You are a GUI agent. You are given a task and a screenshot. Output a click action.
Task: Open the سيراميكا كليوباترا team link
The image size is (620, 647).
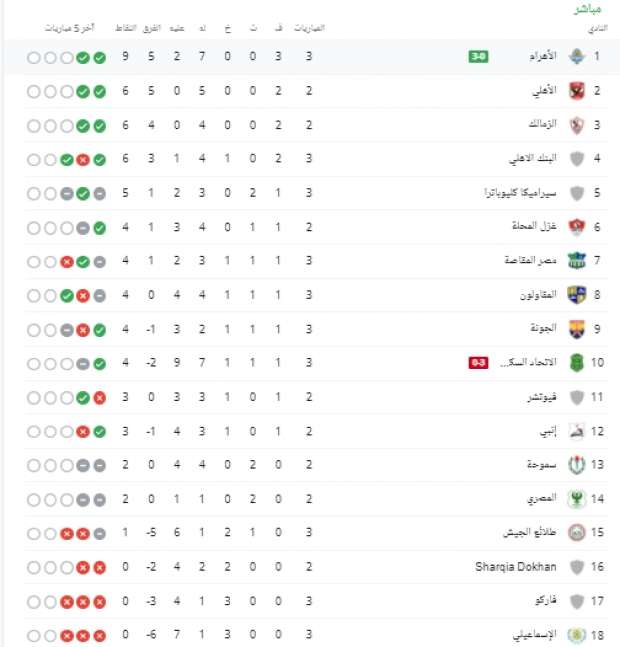coord(520,193)
